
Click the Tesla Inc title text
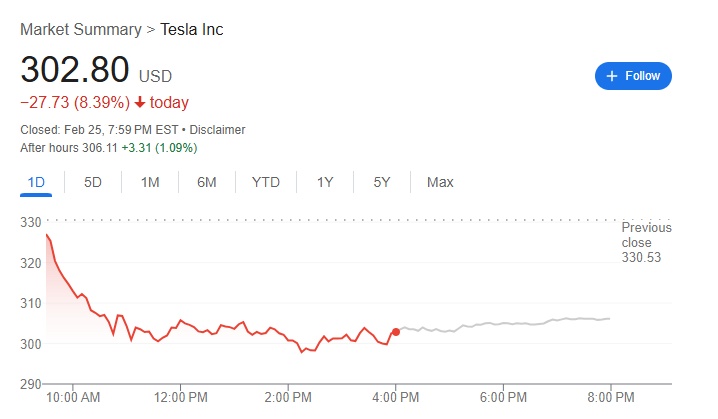point(192,29)
